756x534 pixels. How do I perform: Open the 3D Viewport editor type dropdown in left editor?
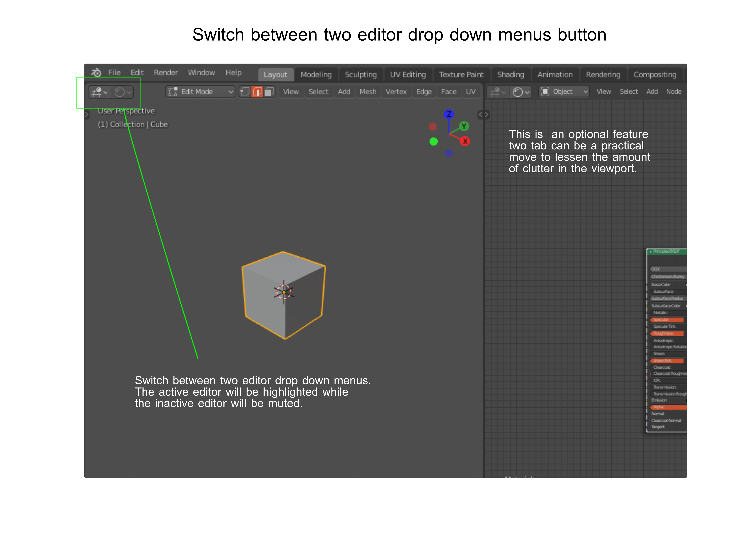pos(99,92)
